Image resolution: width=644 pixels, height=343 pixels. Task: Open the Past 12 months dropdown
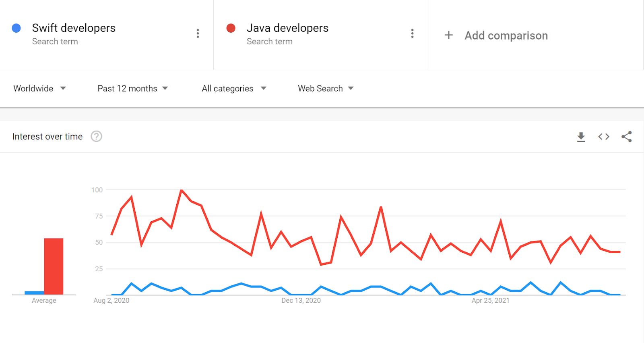pos(132,88)
